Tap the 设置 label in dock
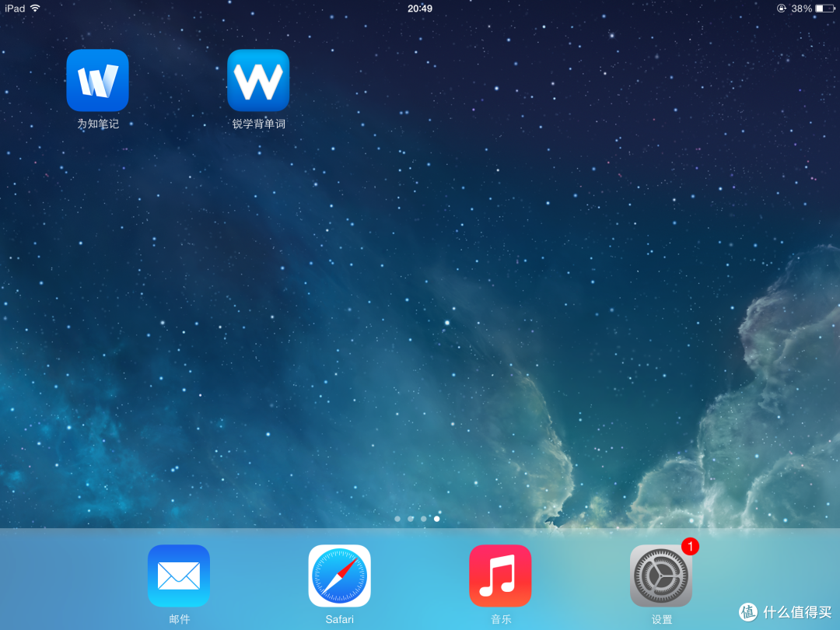The height and width of the screenshot is (630, 840). click(662, 619)
